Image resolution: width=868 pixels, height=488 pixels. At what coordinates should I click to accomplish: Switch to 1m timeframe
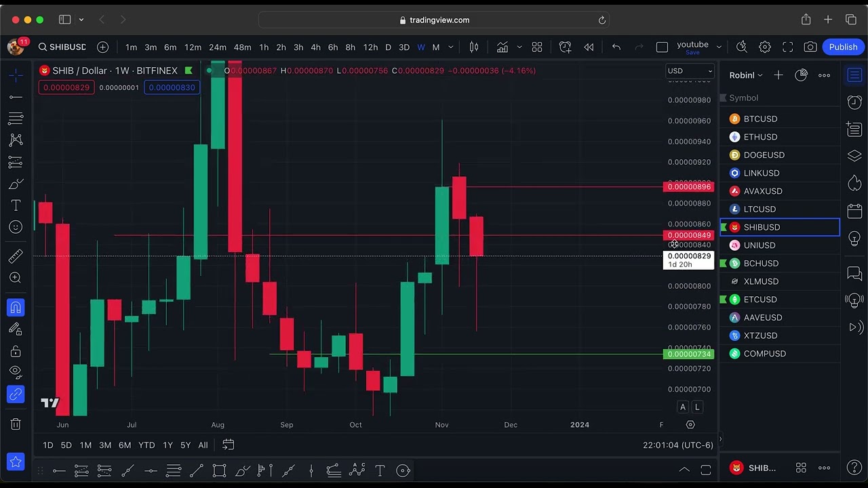coord(131,47)
